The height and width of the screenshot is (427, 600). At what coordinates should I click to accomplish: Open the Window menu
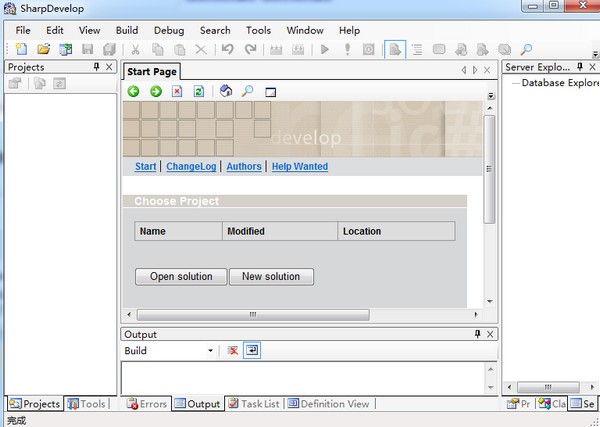[305, 30]
